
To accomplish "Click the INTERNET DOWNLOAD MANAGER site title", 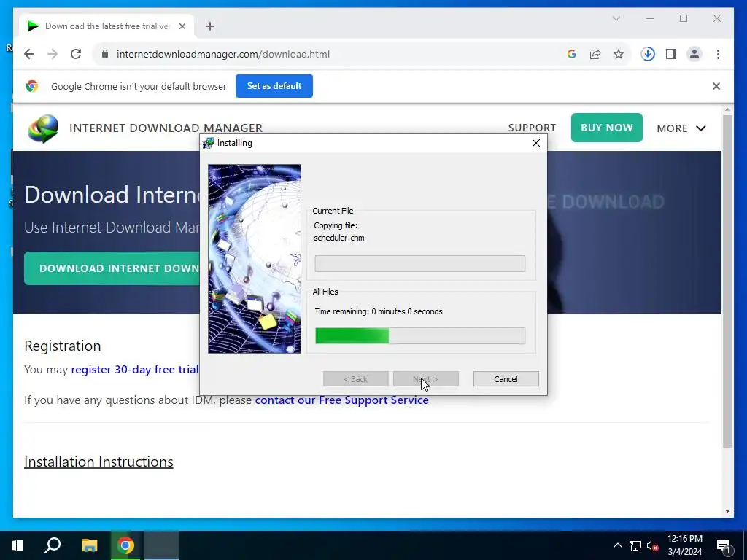I will [166, 128].
